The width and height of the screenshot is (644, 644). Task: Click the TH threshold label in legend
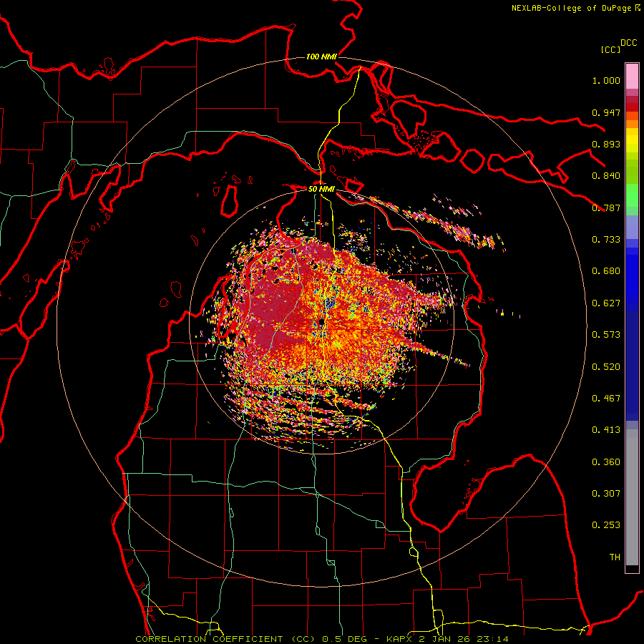tap(615, 557)
